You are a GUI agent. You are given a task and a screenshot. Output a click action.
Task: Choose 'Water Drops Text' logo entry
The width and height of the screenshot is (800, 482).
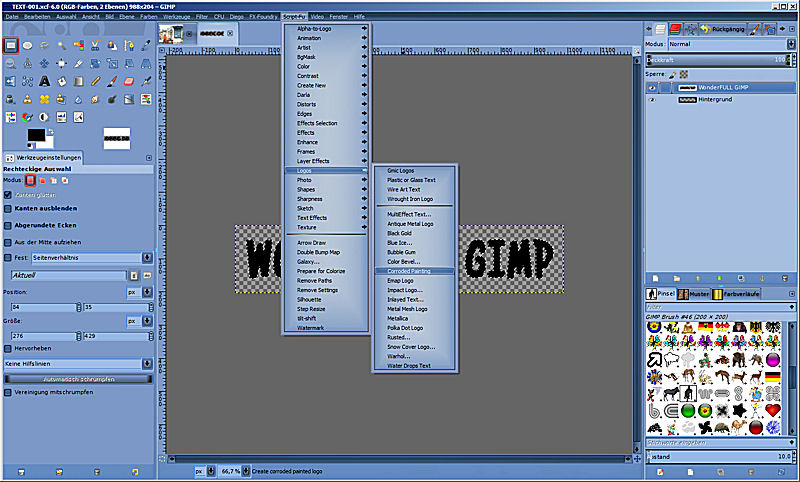(x=414, y=366)
